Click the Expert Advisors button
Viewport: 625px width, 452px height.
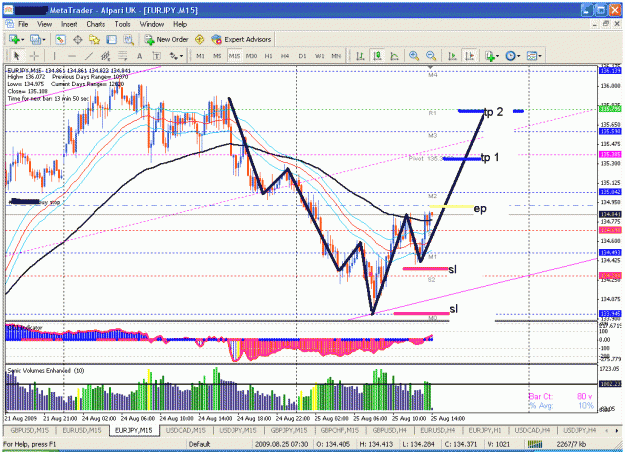click(x=242, y=39)
